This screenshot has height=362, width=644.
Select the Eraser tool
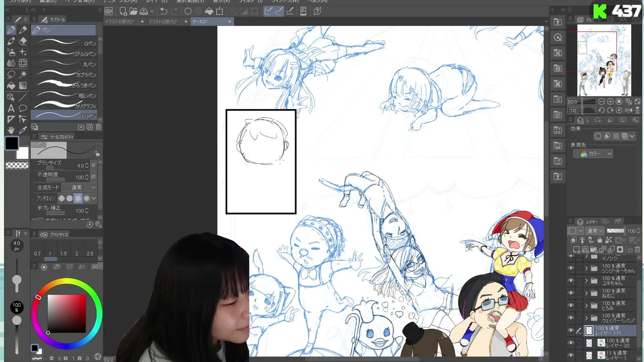[23, 41]
